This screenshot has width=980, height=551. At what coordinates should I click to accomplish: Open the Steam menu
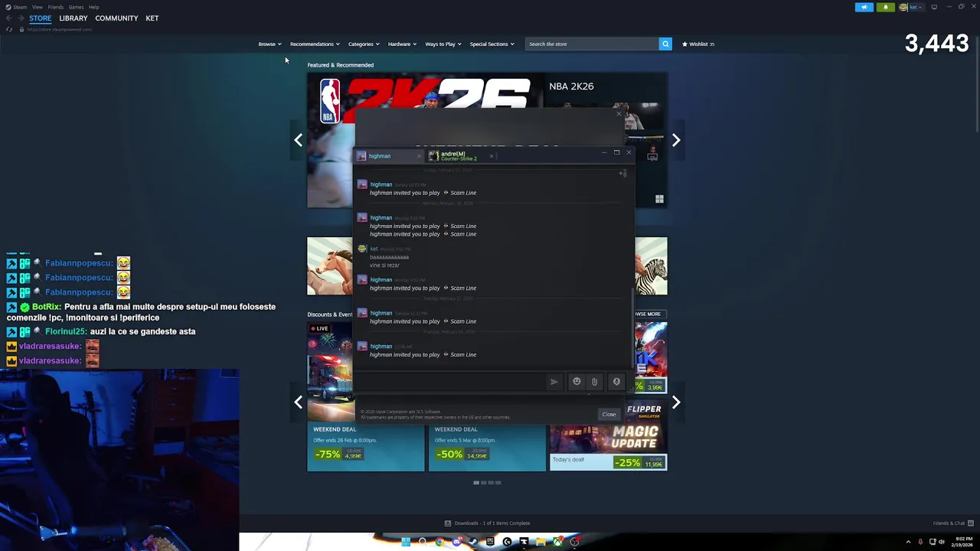15,7
